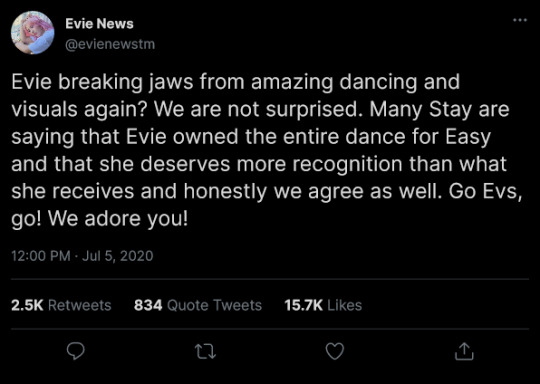The width and height of the screenshot is (540, 384).
Task: Click the Evie News display name
Action: (99, 24)
